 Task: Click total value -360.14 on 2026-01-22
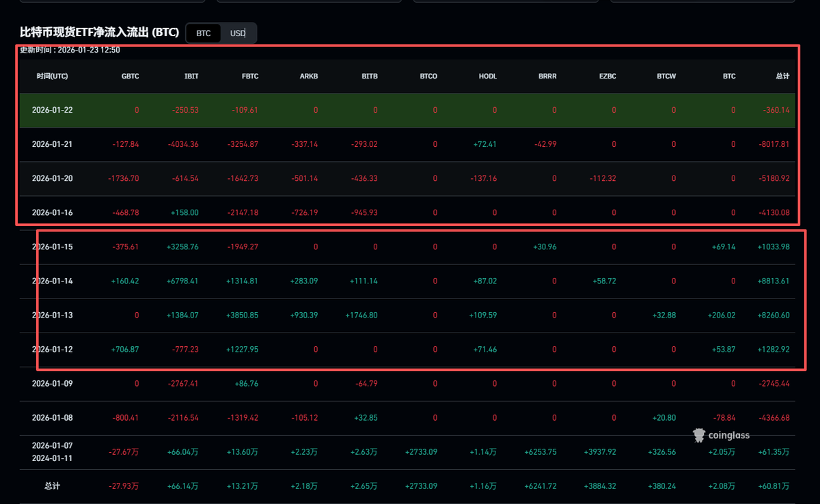776,110
